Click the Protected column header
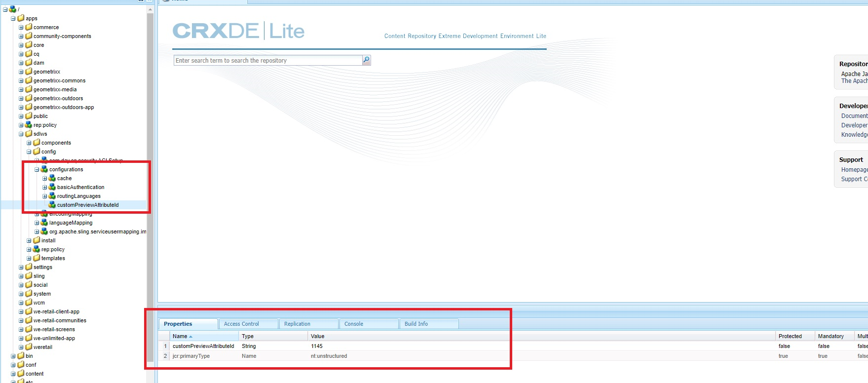This screenshot has width=868, height=383. point(795,336)
